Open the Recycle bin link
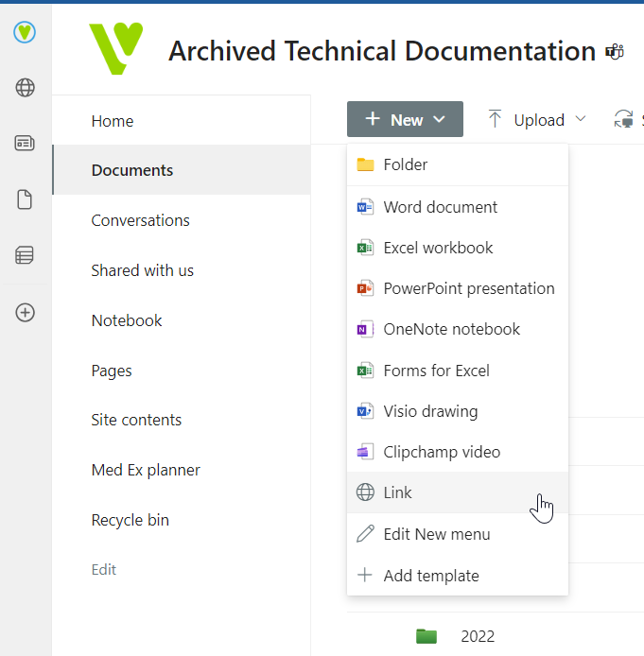 click(x=130, y=520)
